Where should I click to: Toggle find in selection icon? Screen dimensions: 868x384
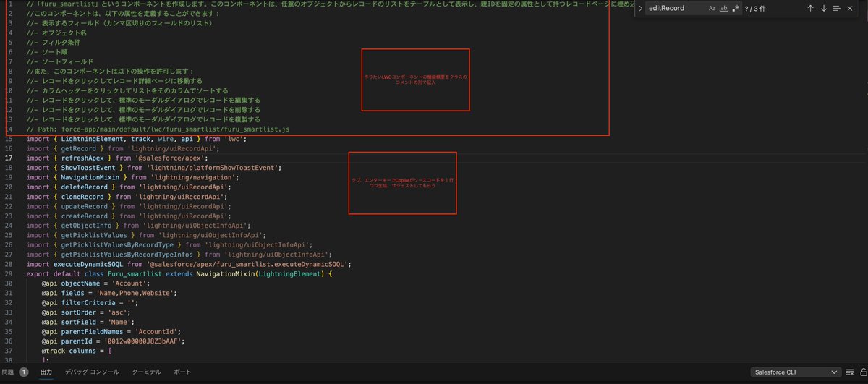[x=836, y=9]
